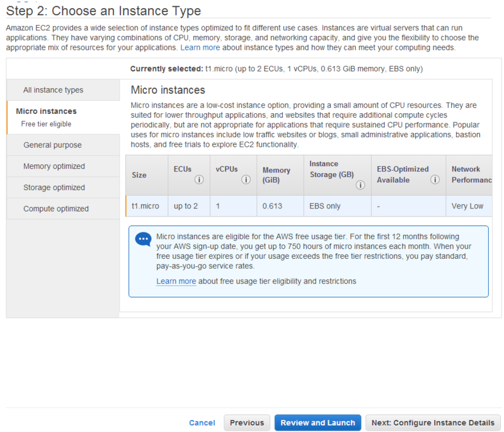Click the Memory (GiB) column header
This screenshot has height=432, width=504.
point(276,174)
